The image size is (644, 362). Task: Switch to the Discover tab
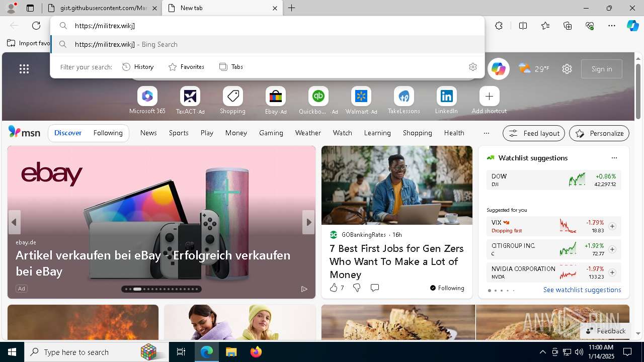pos(68,133)
